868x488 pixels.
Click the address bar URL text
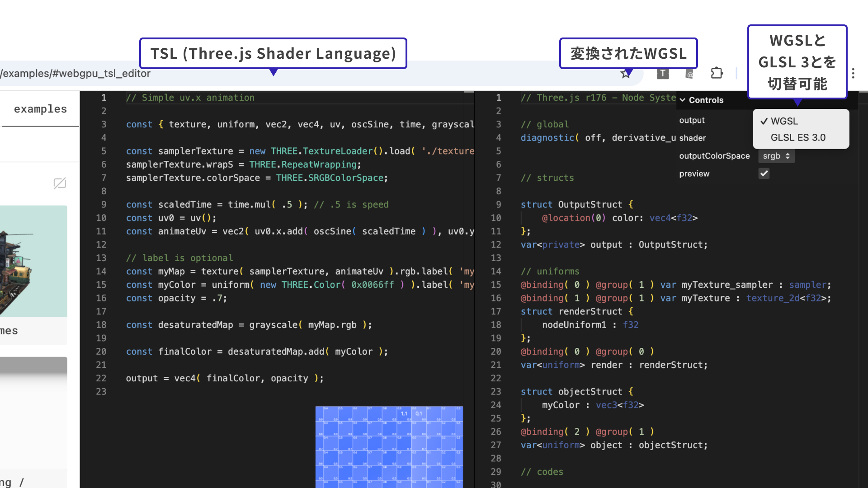click(x=75, y=74)
